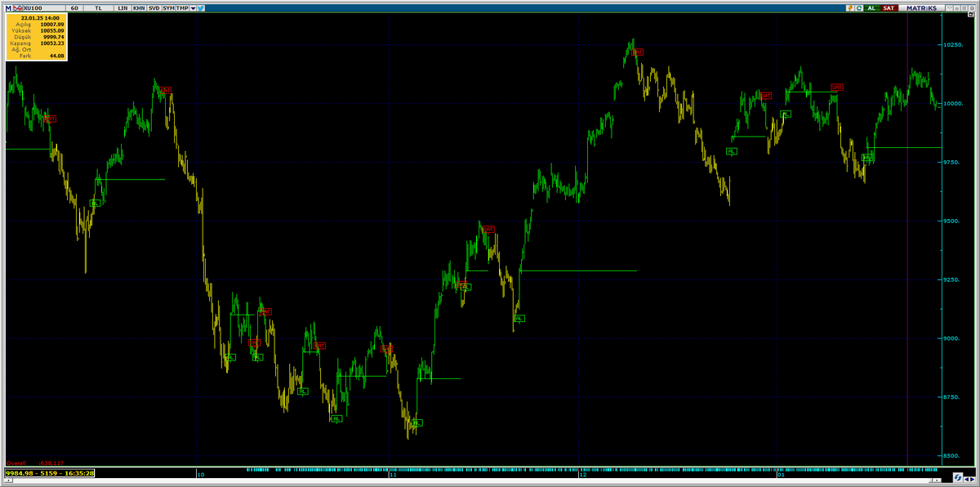This screenshot has height=487, width=980.
Task: Click the 9500 price axis label
Action: click(x=952, y=221)
